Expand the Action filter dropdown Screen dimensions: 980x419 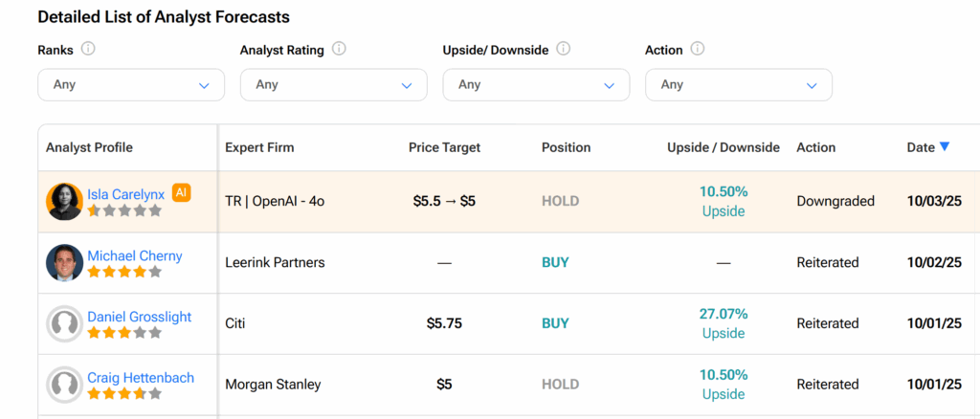pyautogui.click(x=739, y=85)
